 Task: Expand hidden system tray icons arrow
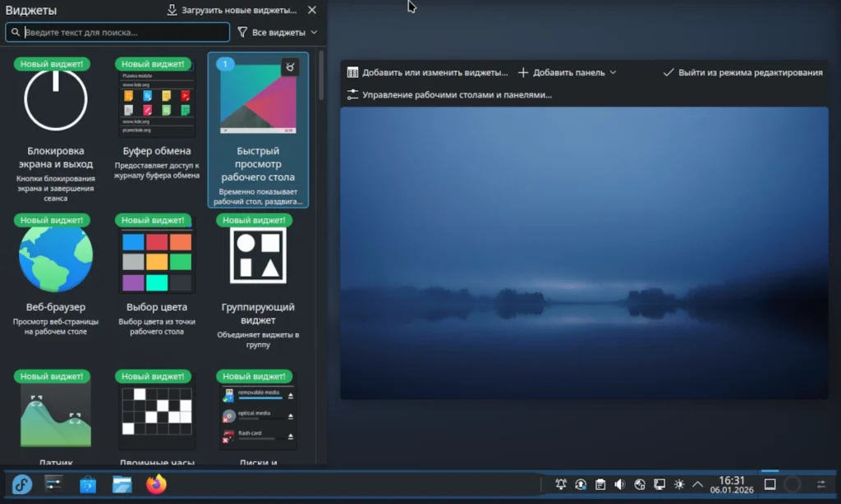tap(698, 484)
